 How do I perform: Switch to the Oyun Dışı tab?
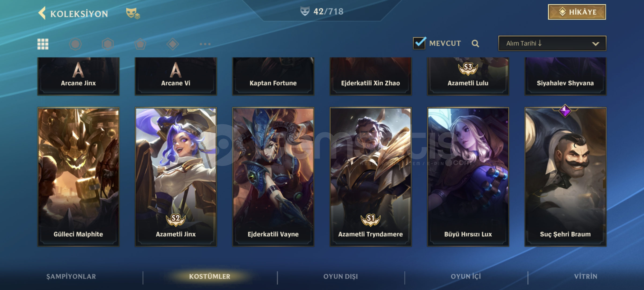pyautogui.click(x=341, y=277)
